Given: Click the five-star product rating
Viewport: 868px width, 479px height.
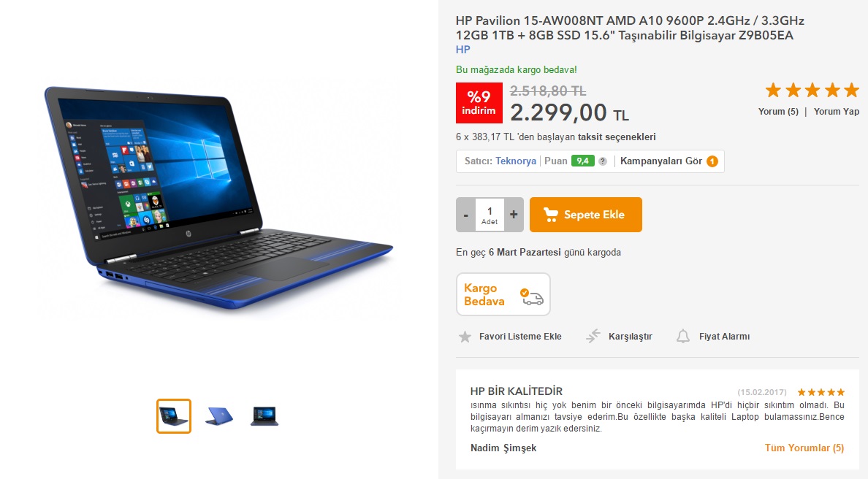Looking at the screenshot, I should 812,90.
